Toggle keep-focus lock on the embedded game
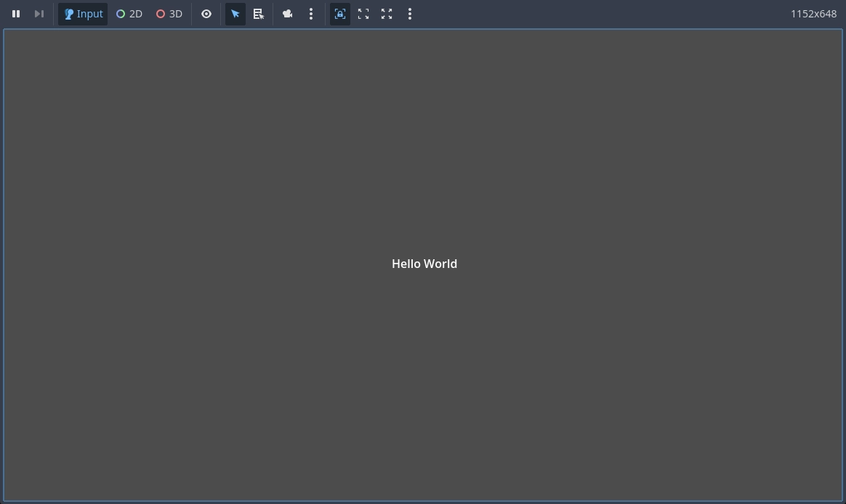Screen dimensions: 846x504 [340, 14]
